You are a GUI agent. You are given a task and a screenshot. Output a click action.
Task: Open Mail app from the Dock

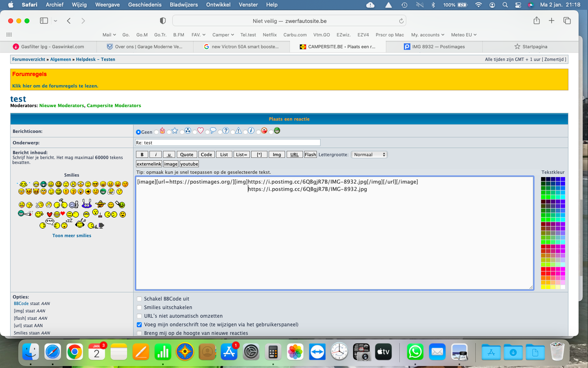point(437,352)
